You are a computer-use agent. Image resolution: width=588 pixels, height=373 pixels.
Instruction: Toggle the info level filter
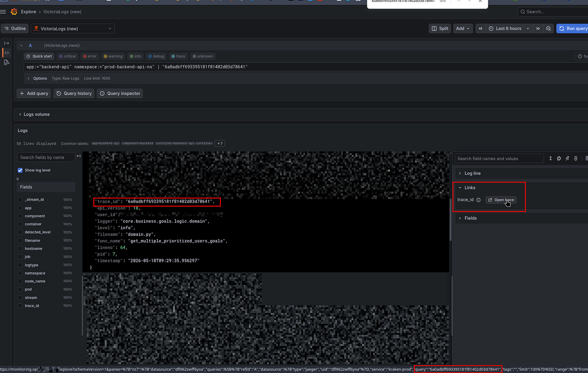[135, 56]
